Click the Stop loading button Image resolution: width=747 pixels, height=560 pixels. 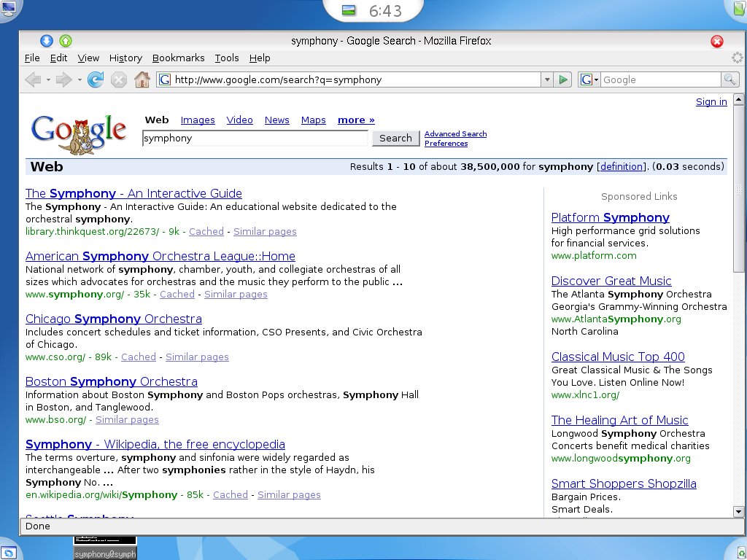pos(119,79)
